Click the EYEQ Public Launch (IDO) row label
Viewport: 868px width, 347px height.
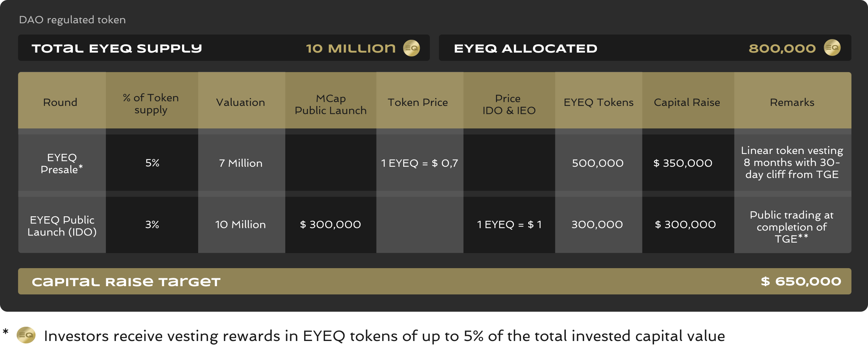coord(62,225)
